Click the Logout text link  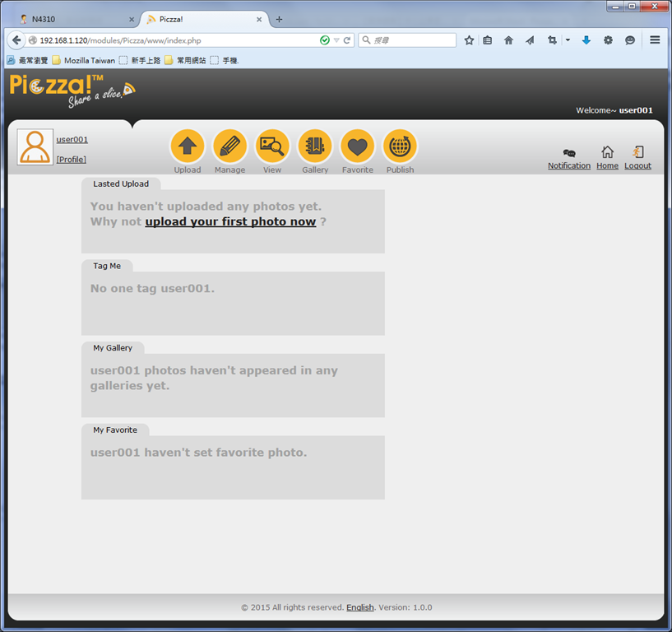[637, 165]
